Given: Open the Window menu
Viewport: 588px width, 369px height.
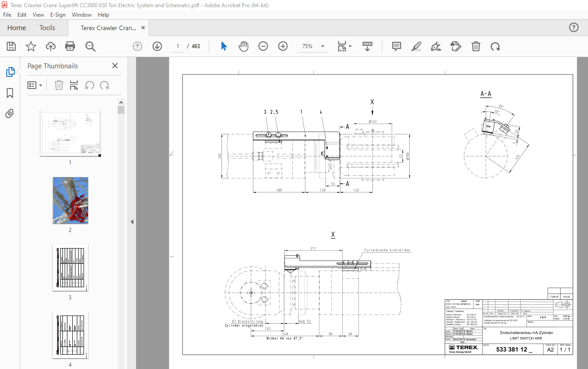Looking at the screenshot, I should click(82, 14).
